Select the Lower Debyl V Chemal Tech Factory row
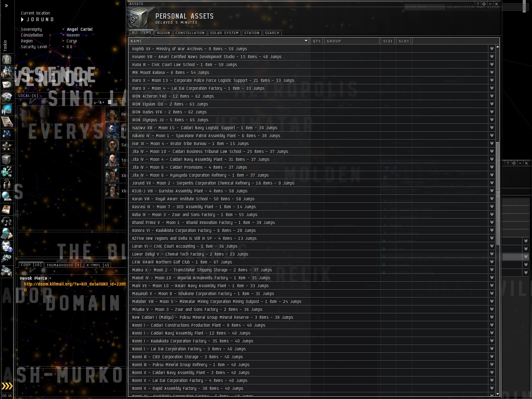532x399 pixels. point(312,254)
